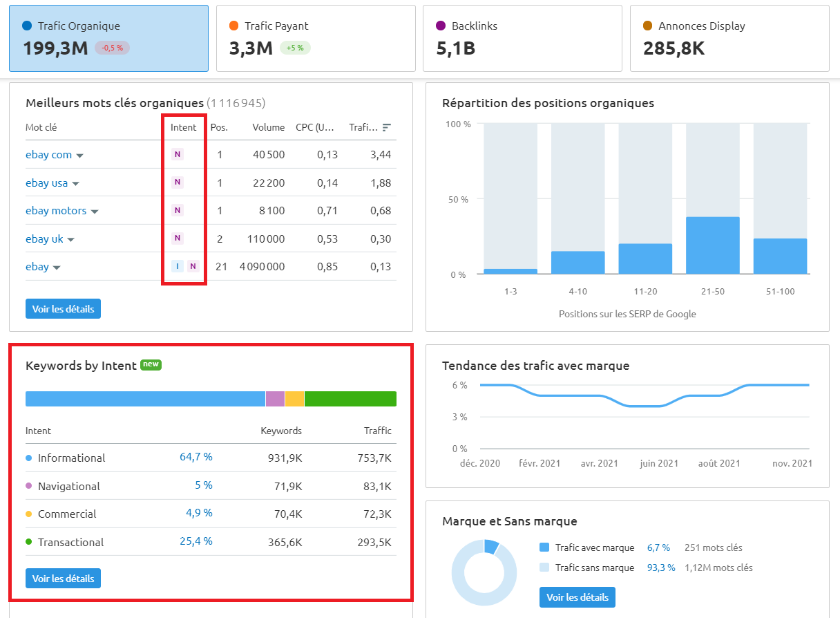
Task: Click the Annonces Display orange dot icon
Action: [647, 26]
